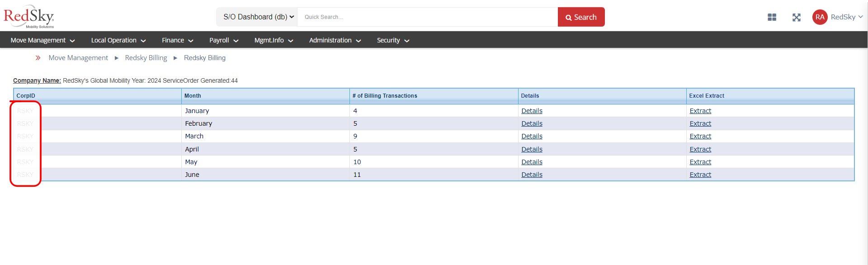Click the transaction count 10 for May
Image resolution: width=868 pixels, height=265 pixels.
point(357,162)
